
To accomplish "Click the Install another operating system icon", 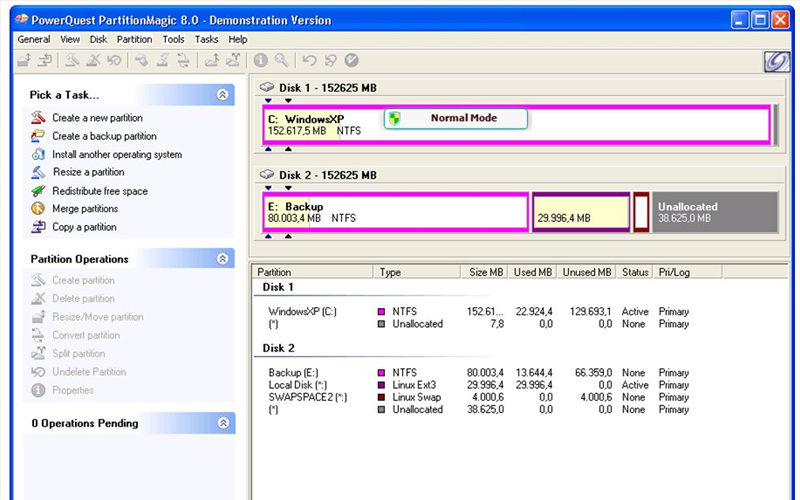I will (x=38, y=154).
